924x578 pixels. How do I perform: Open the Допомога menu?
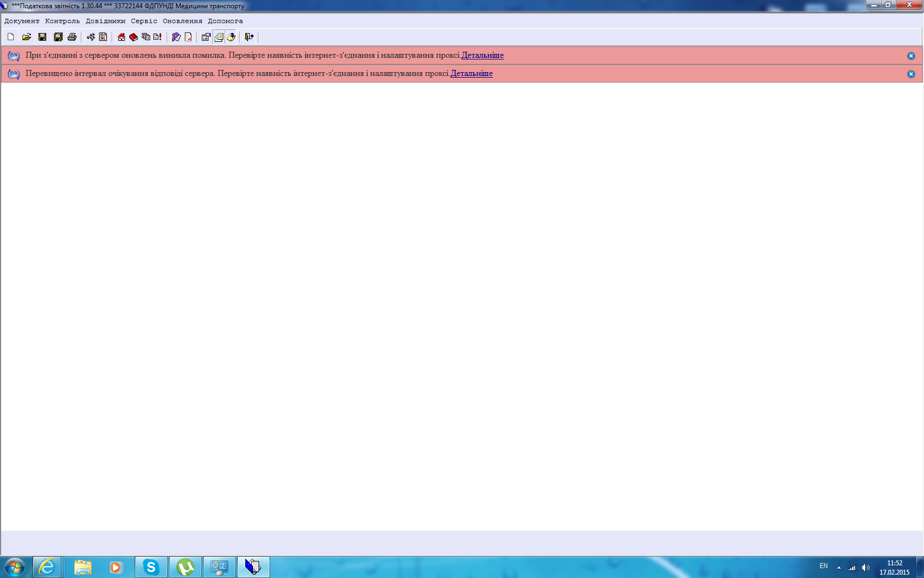pyautogui.click(x=226, y=21)
